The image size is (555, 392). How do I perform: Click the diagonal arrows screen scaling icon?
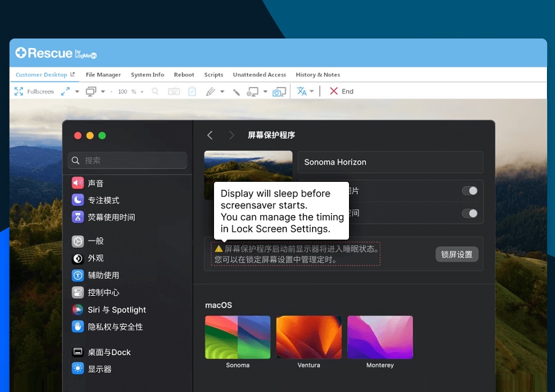[x=65, y=91]
